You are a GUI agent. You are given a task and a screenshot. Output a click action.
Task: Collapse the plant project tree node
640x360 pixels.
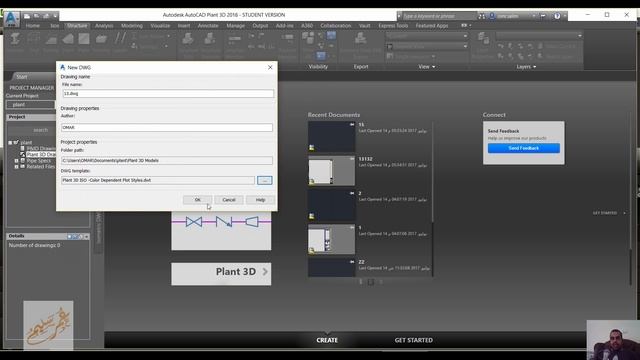coord(10,142)
